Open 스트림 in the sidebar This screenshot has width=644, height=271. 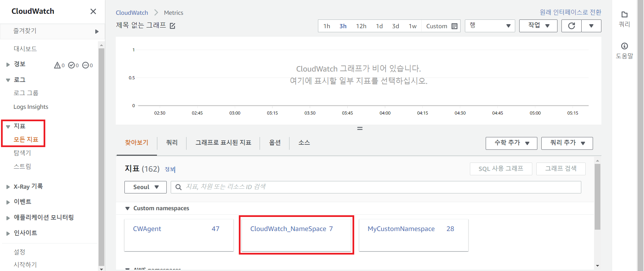[x=22, y=166]
